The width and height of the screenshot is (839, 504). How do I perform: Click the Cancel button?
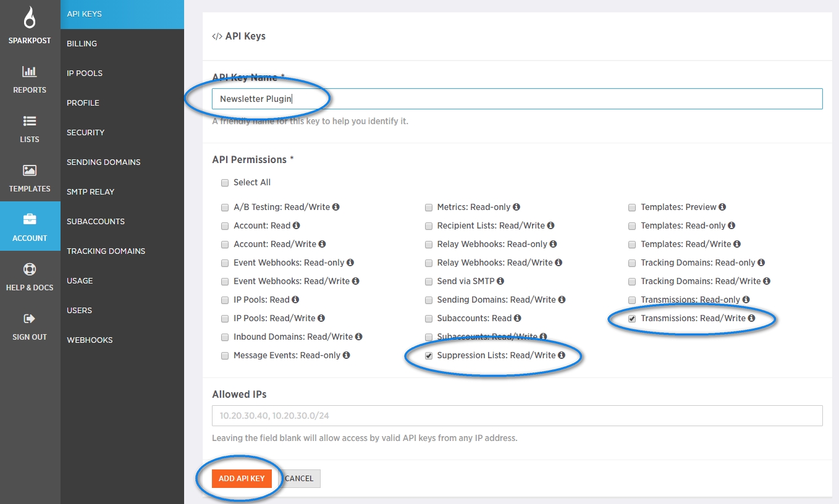tap(299, 479)
